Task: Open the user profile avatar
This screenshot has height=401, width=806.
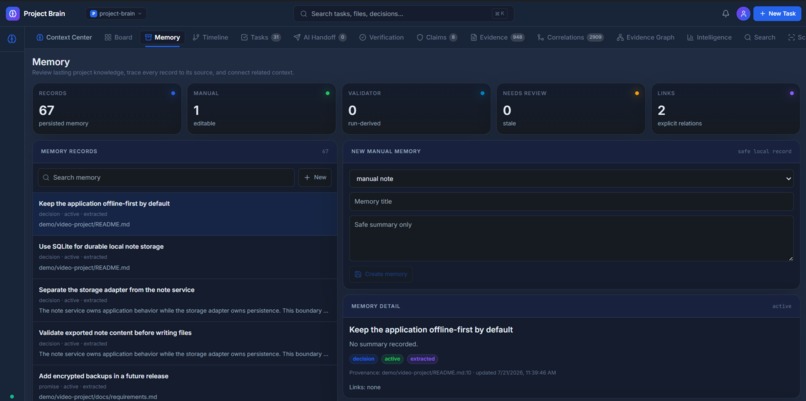Action: tap(743, 14)
